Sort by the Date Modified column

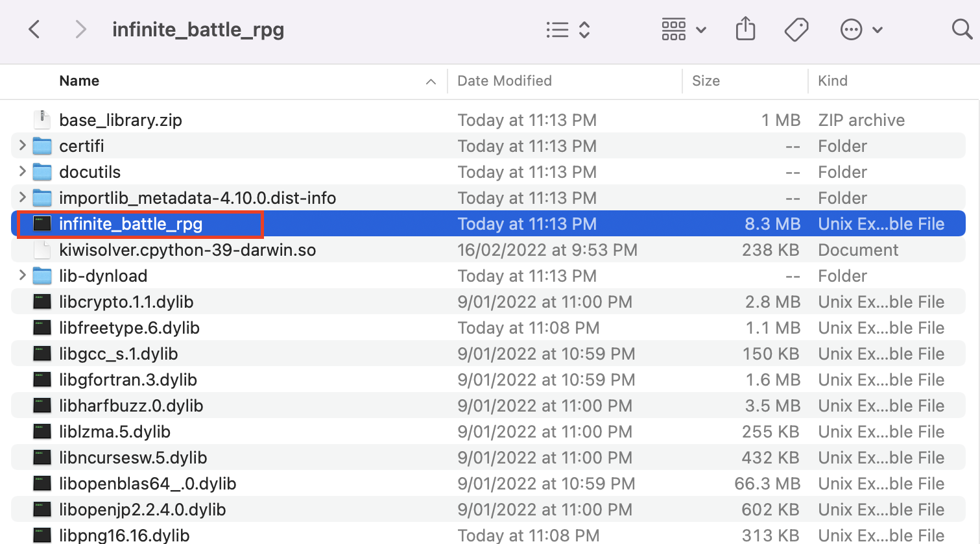505,81
